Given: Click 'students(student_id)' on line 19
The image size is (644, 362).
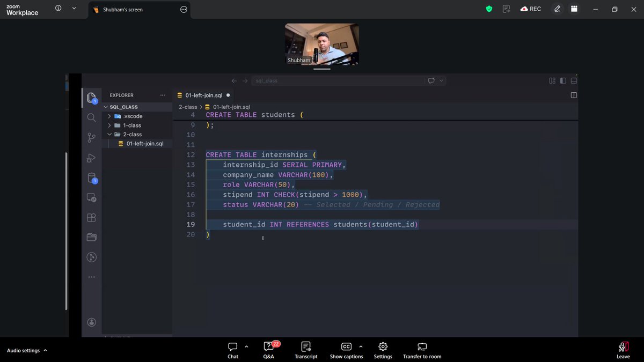Looking at the screenshot, I should coord(376,224).
